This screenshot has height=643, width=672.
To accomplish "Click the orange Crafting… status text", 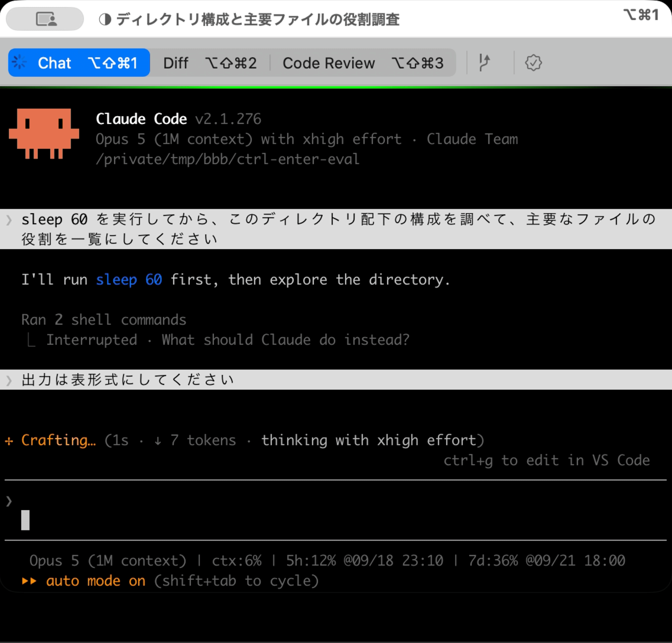I will (x=58, y=440).
